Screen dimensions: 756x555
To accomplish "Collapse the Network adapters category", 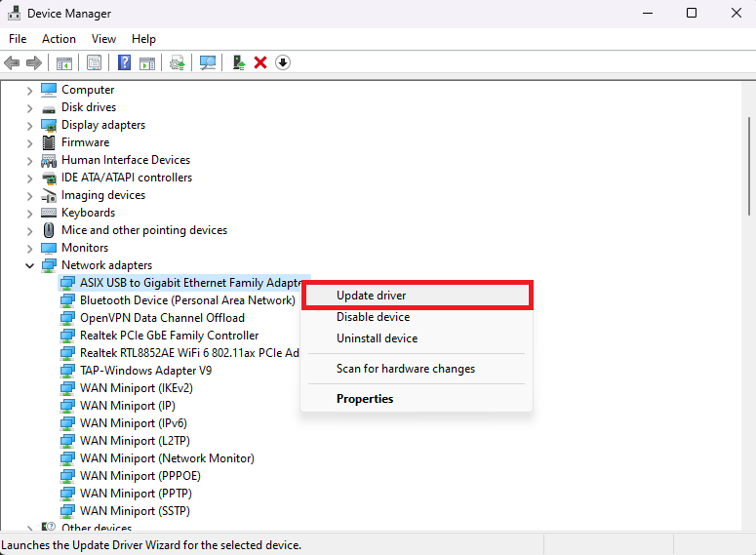I will point(29,265).
